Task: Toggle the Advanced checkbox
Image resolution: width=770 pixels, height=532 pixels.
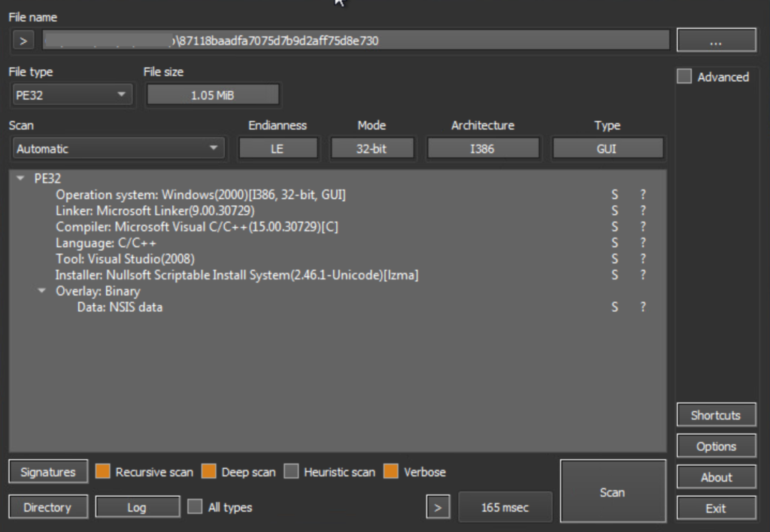Action: tap(684, 76)
